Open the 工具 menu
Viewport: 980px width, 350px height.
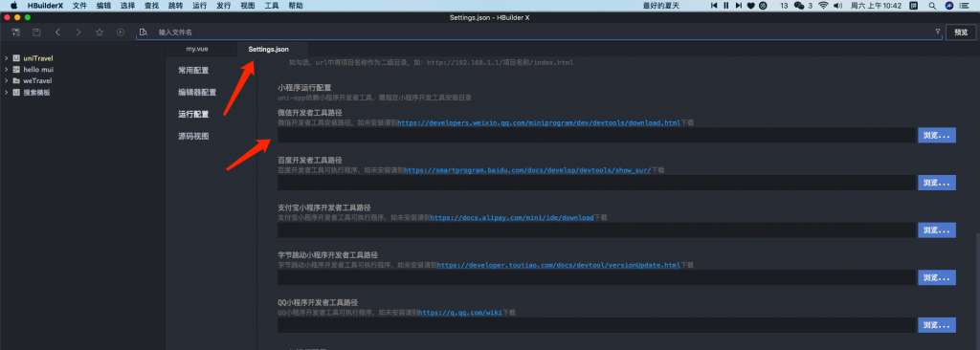(272, 5)
